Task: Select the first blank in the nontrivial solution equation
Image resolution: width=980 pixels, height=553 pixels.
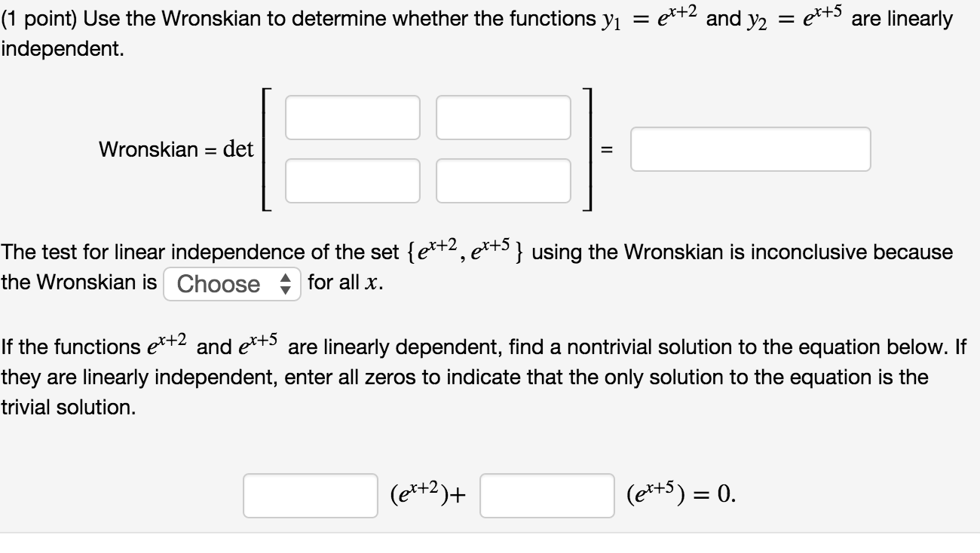Action: click(309, 496)
